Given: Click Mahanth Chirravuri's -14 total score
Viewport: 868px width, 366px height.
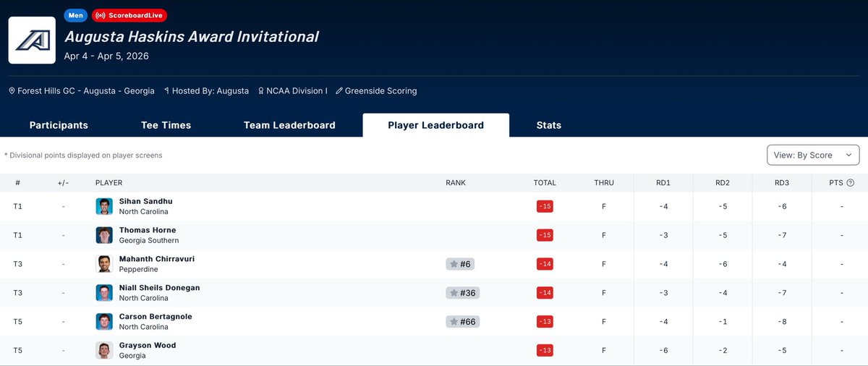Looking at the screenshot, I should tap(545, 264).
